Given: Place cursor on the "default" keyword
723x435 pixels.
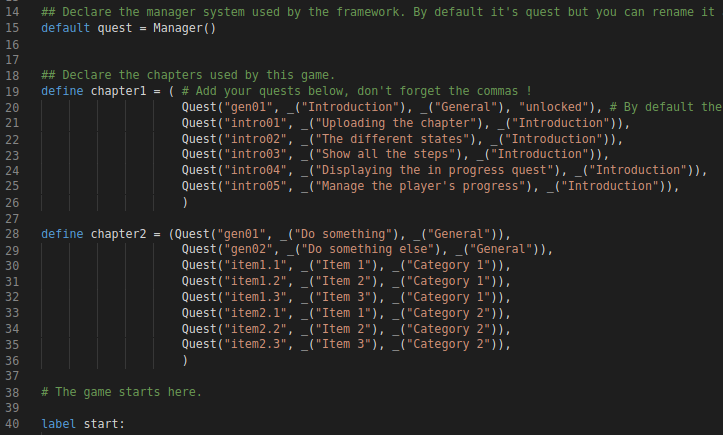Looking at the screenshot, I should pyautogui.click(x=65, y=28).
